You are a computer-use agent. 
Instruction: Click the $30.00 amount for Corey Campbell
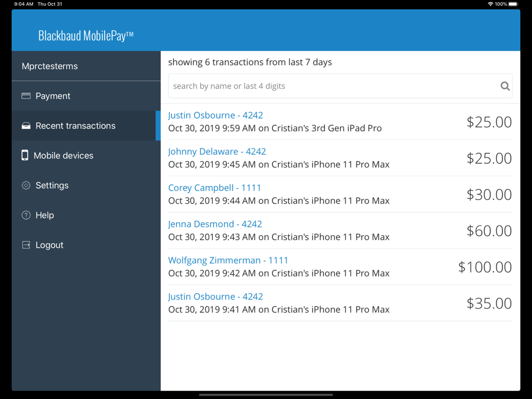pos(489,195)
